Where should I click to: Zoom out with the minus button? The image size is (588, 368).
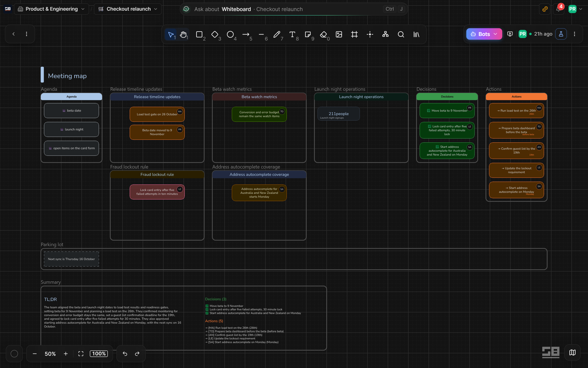click(x=35, y=354)
